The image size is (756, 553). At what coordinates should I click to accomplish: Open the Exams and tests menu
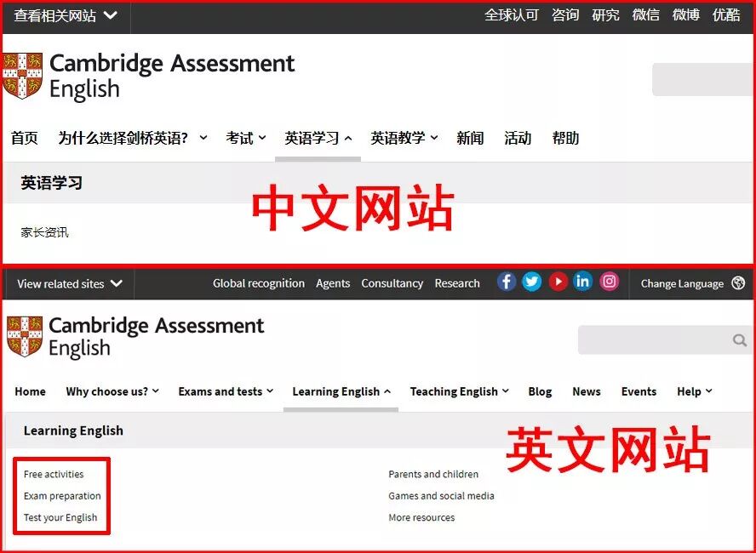(x=226, y=391)
